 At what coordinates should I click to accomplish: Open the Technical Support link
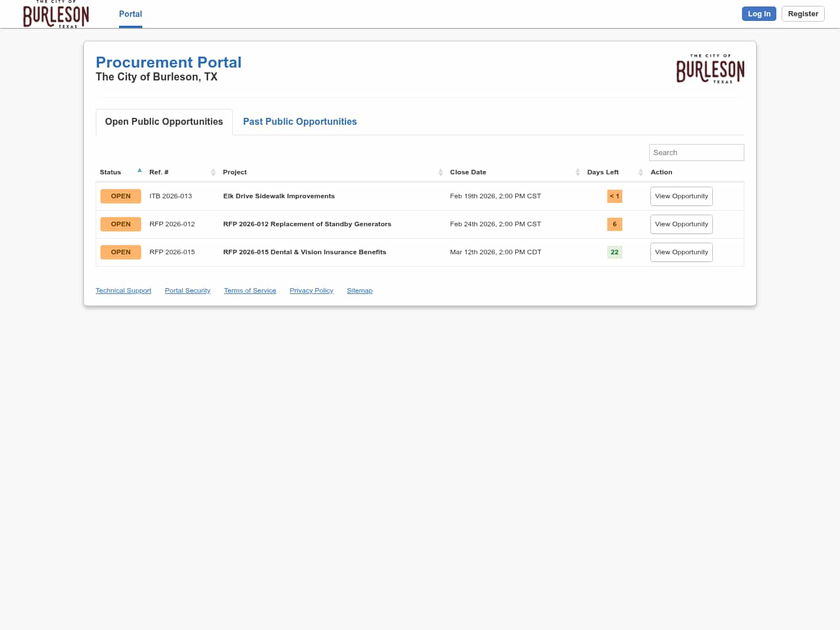[123, 290]
